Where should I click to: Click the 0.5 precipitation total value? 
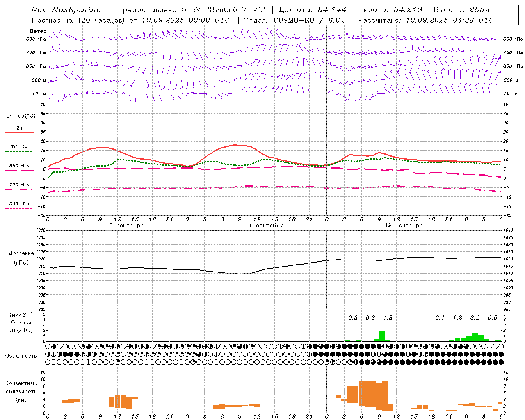click(x=492, y=318)
